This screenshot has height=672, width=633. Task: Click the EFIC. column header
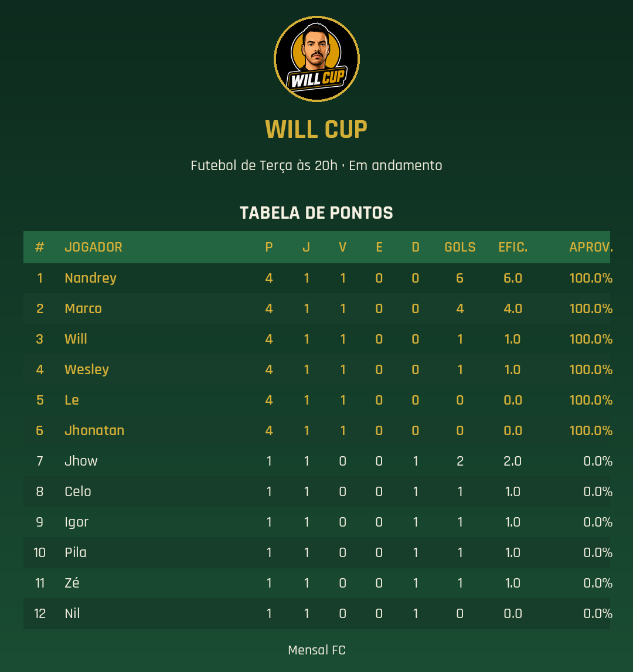[513, 247]
